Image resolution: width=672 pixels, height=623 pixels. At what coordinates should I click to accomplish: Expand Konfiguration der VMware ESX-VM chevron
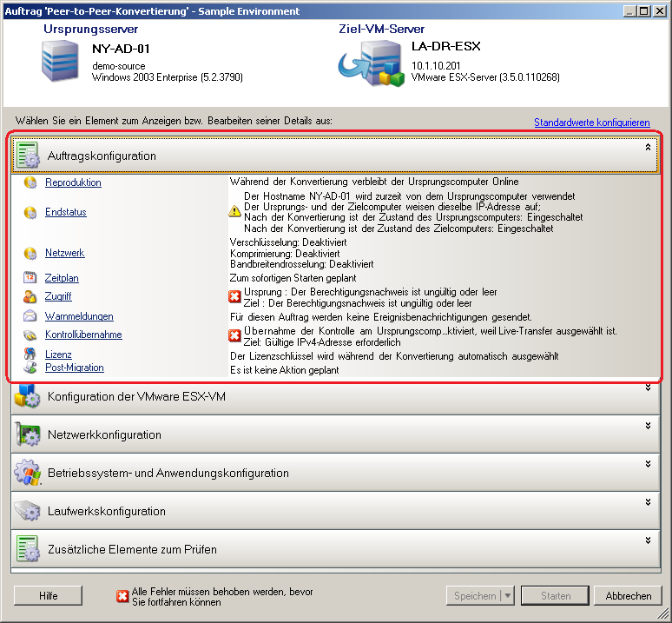click(648, 388)
